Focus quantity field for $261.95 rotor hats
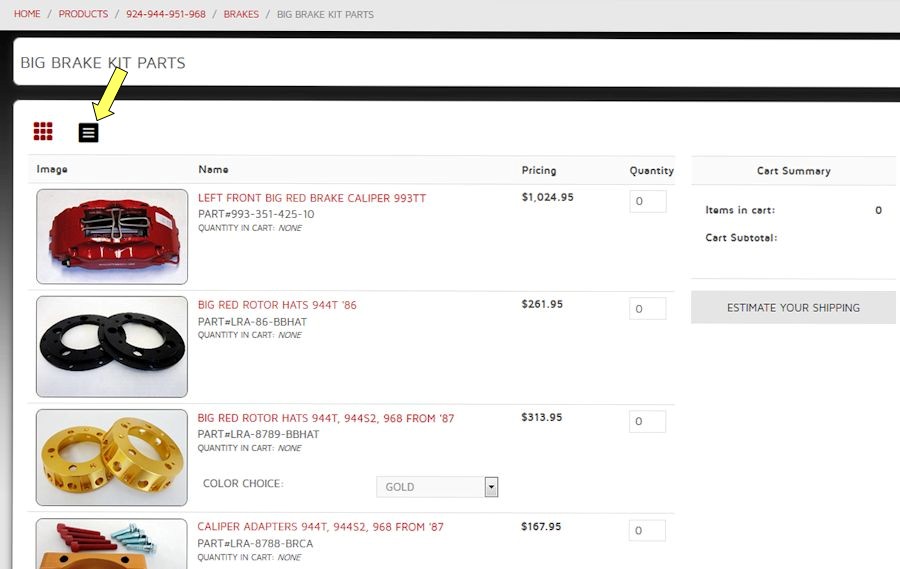The height and width of the screenshot is (569, 900). click(x=648, y=309)
